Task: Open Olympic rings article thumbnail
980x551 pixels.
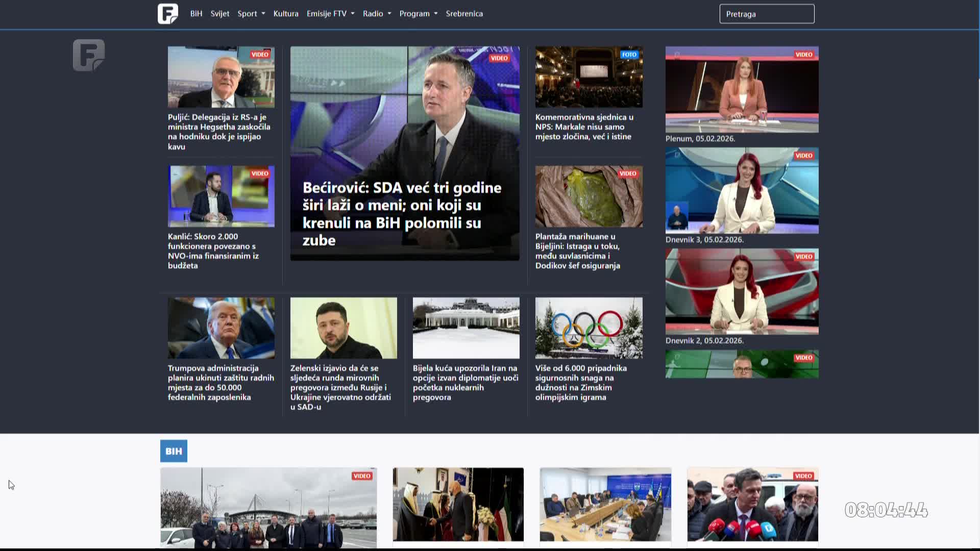Action: pyautogui.click(x=589, y=328)
